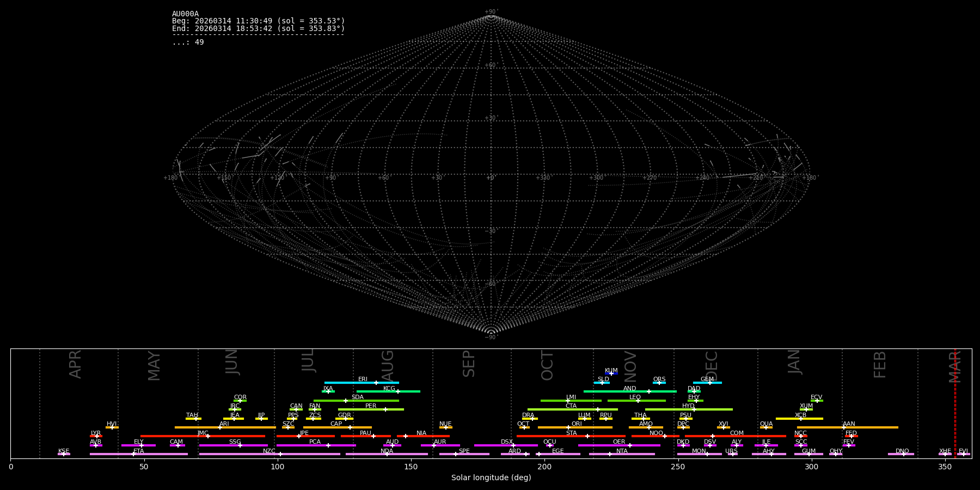Image resolution: width=980 pixels, height=490 pixels.
Task: Select the light-green CTA activity bar
Action: click(x=573, y=409)
